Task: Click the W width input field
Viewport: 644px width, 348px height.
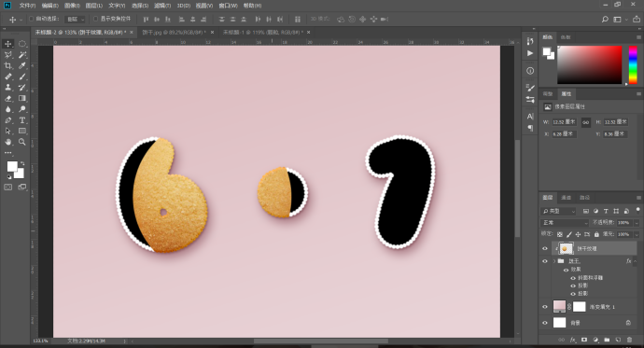Action: click(564, 122)
